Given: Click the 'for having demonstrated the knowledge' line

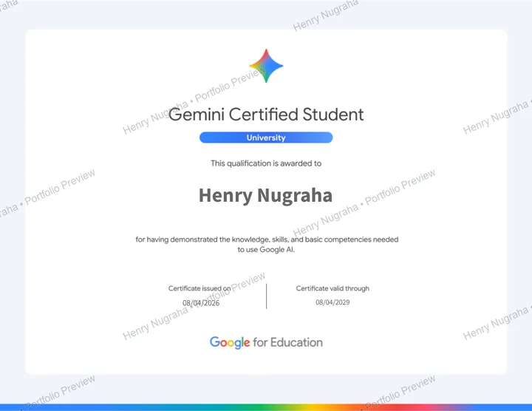Looking at the screenshot, I should (267, 240).
